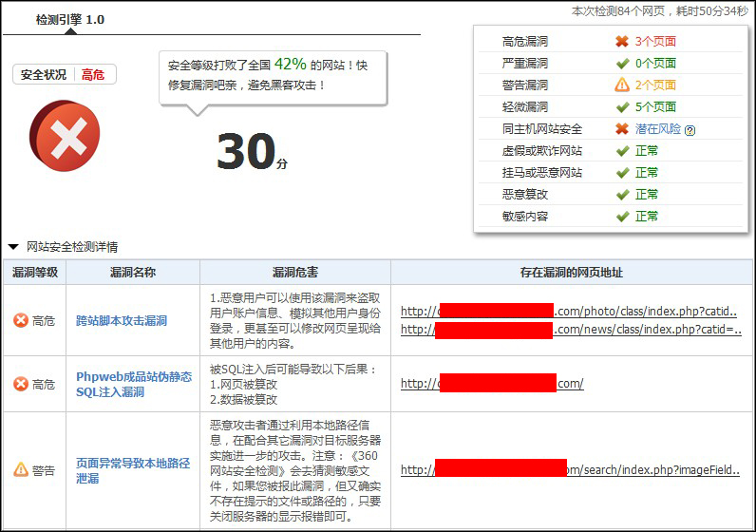Click the green checkmark beside 挂马或恶意网站
Screen dimensions: 756x532
click(x=621, y=173)
